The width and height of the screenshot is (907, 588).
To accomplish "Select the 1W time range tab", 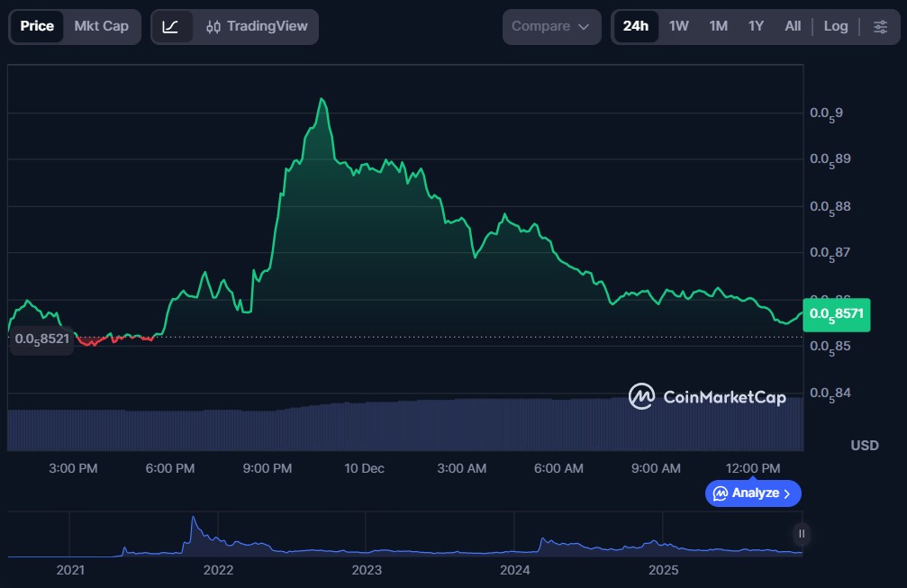I will click(x=678, y=27).
